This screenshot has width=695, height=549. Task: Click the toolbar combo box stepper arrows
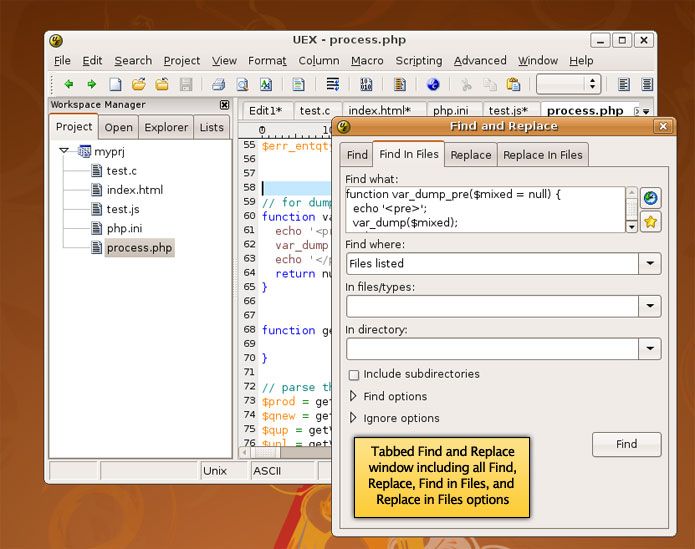(x=593, y=84)
